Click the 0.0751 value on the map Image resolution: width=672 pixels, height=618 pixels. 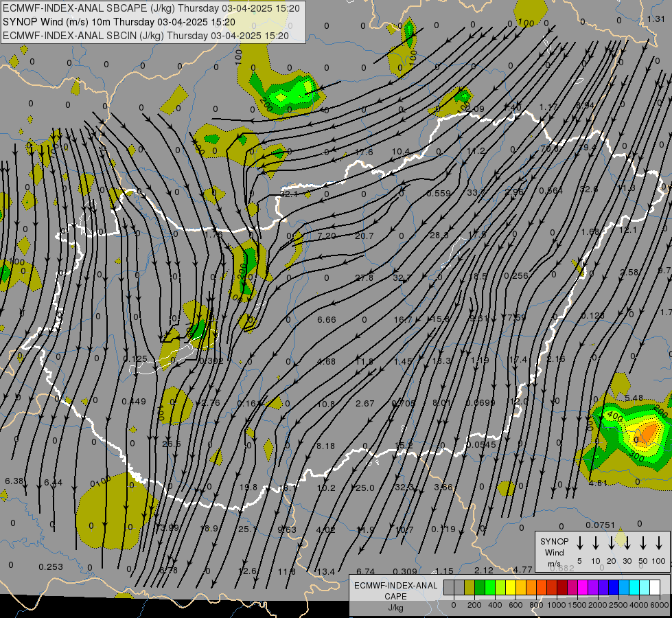[x=601, y=525]
